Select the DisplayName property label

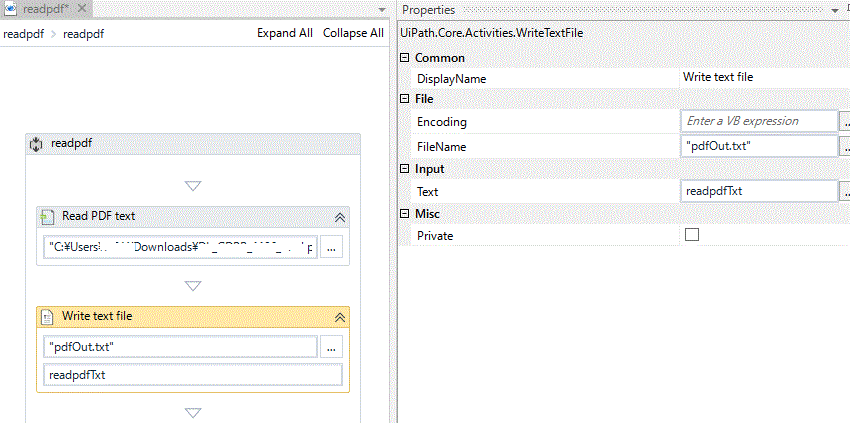[452, 79]
